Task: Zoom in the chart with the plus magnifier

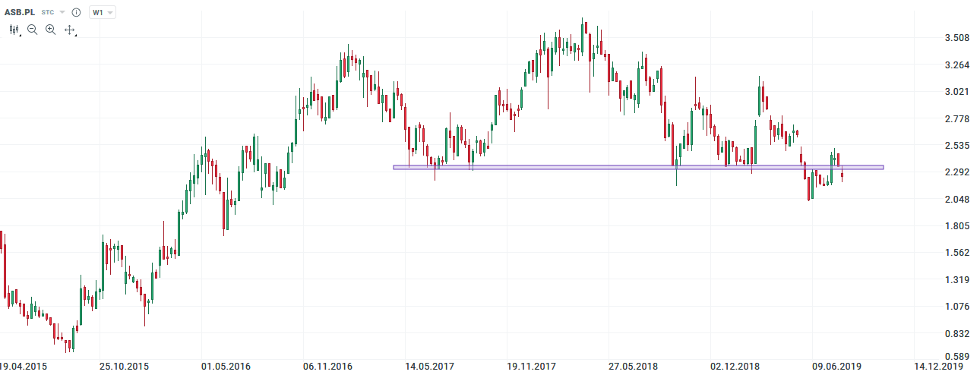Action: 51,30
